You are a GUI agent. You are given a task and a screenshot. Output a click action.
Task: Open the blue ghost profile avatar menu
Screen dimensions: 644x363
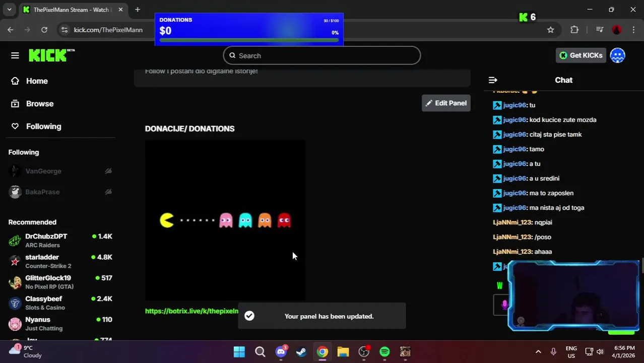coord(617,55)
